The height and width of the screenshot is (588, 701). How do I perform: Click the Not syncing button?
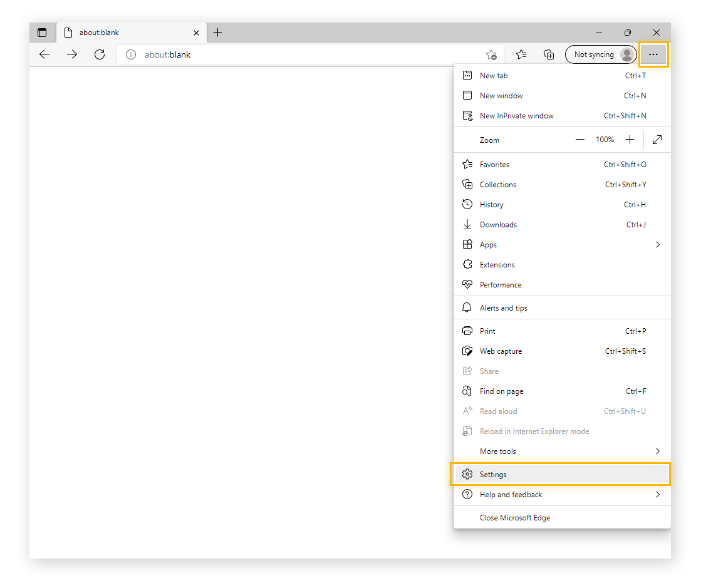click(595, 54)
